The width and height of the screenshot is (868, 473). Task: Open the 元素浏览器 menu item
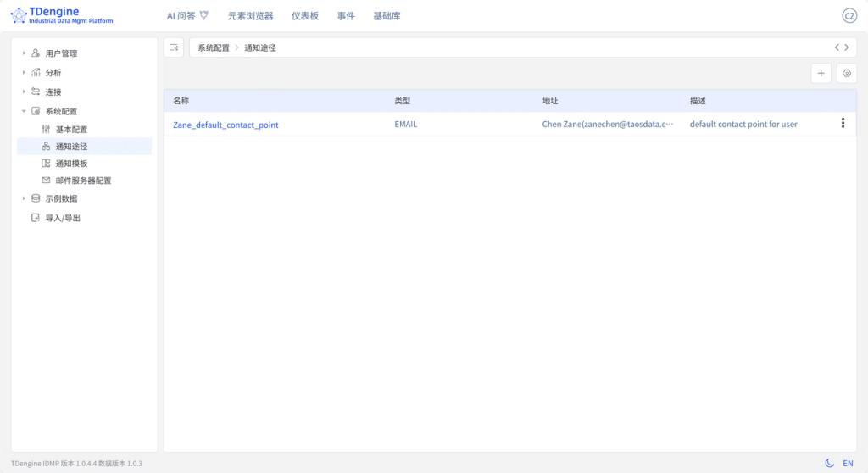[x=251, y=16]
